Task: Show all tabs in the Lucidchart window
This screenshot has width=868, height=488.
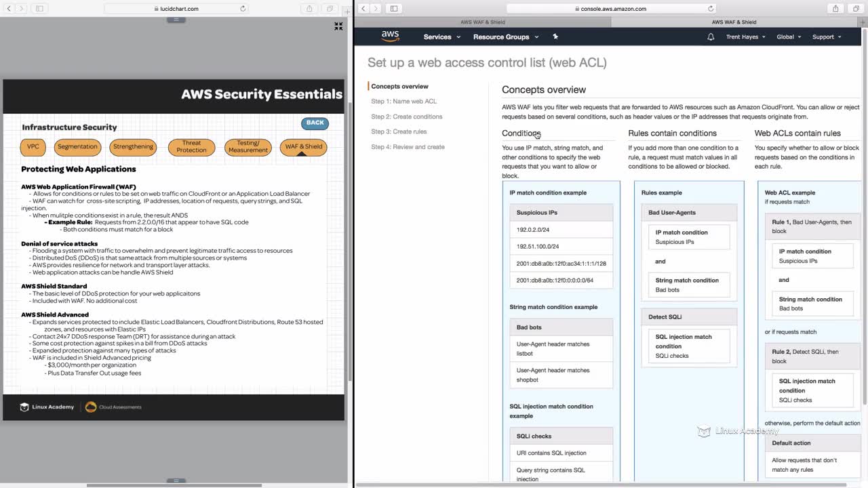Action: 330,9
